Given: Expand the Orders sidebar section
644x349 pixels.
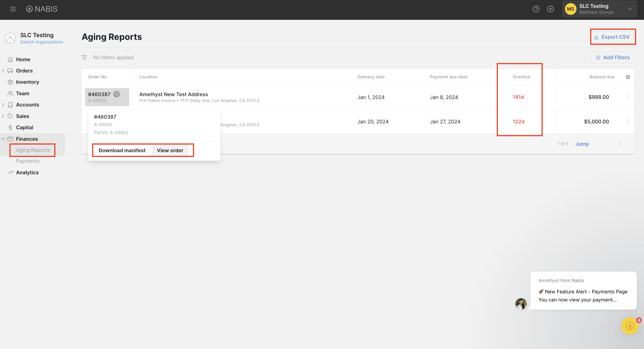Looking at the screenshot, I should tap(3, 71).
